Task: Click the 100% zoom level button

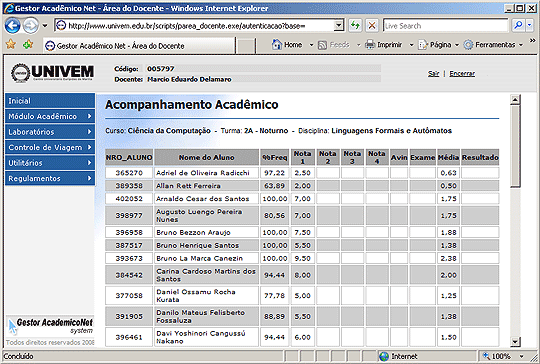Action: 497,356
